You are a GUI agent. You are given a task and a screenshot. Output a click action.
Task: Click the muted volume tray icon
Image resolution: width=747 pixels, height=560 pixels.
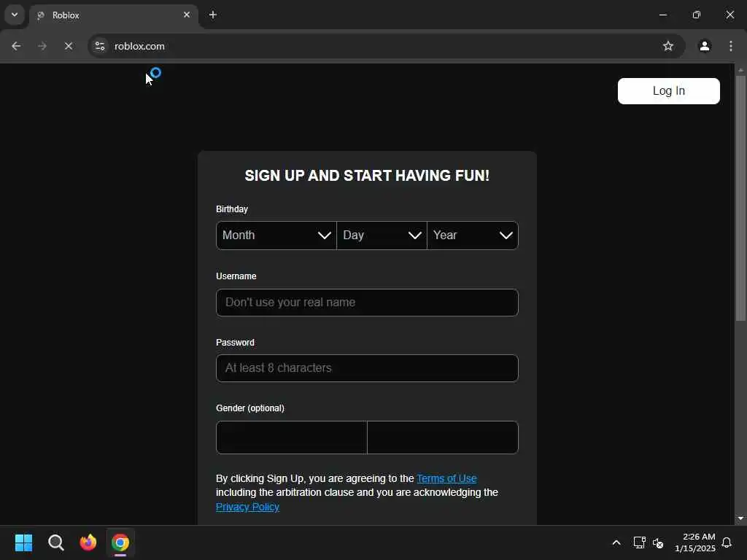(x=658, y=542)
